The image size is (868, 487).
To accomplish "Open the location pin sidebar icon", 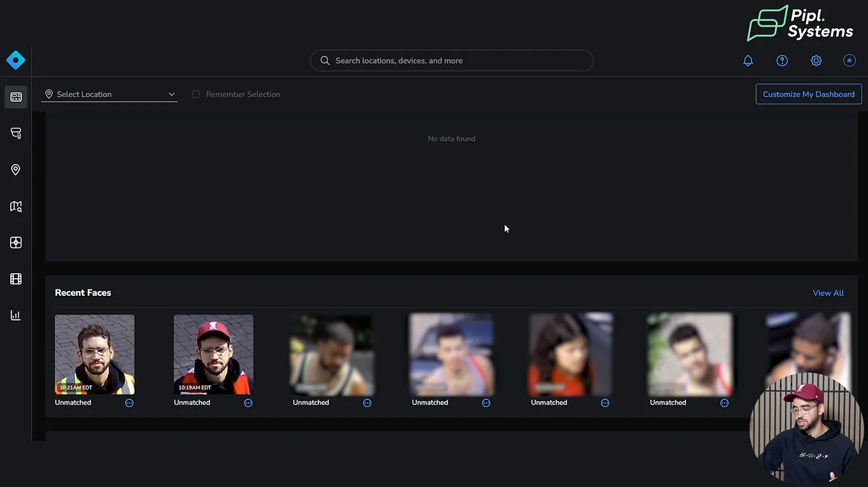I will pos(15,169).
